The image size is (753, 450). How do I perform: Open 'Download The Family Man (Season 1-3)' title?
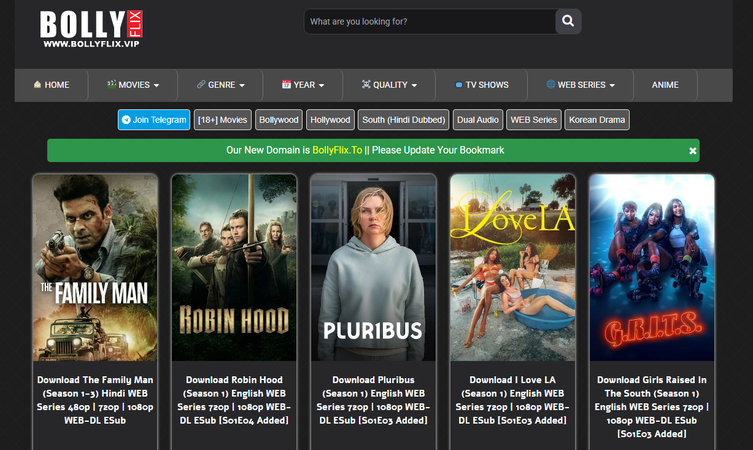pos(95,400)
